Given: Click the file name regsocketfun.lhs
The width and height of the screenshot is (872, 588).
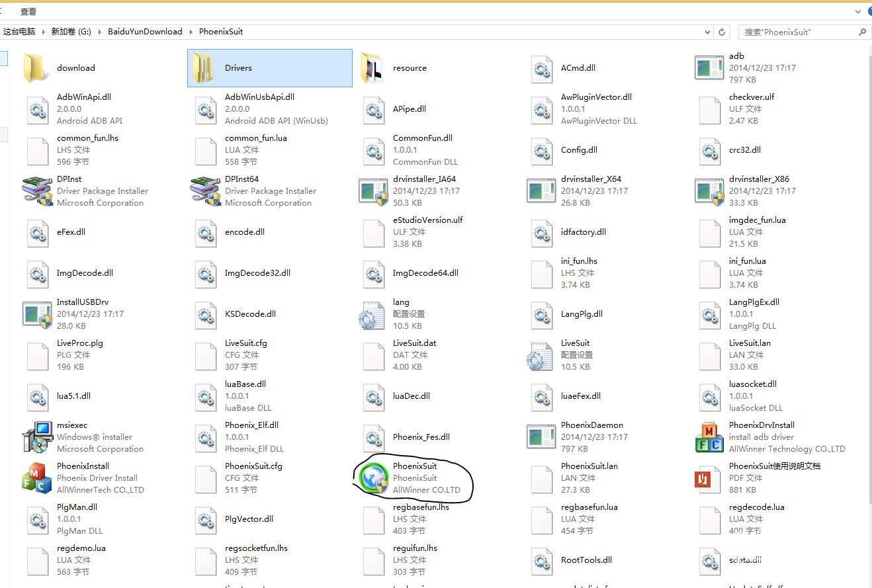Looking at the screenshot, I should 257,548.
